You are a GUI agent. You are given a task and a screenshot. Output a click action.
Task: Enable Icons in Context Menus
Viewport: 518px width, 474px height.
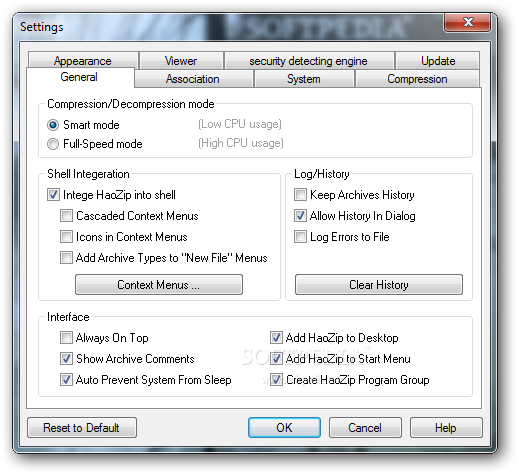pos(66,237)
